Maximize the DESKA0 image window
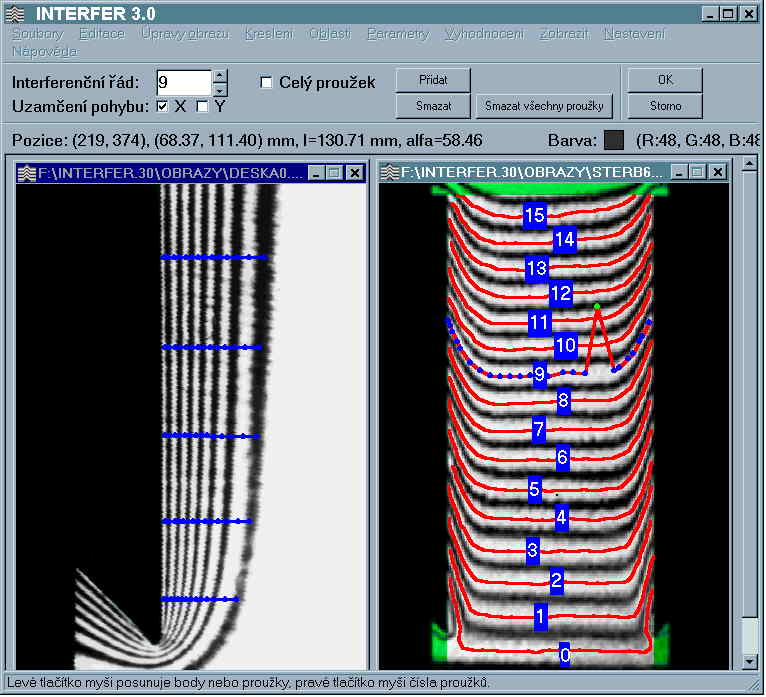766x697 pixels. 335,173
